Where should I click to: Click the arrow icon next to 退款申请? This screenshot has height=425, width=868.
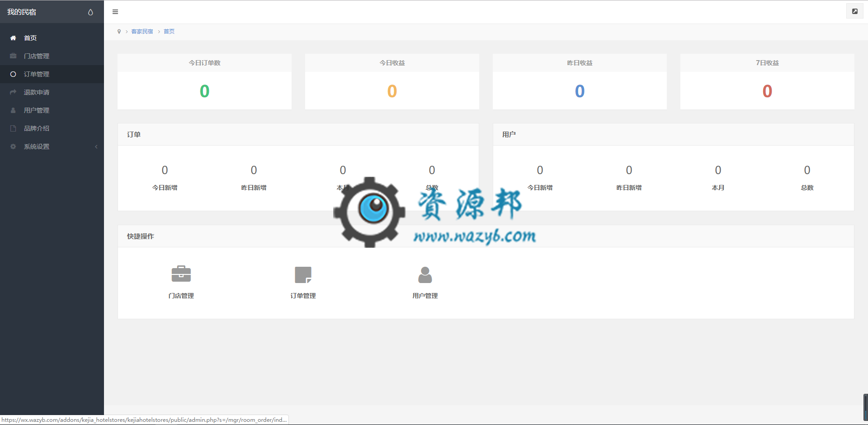tap(13, 92)
